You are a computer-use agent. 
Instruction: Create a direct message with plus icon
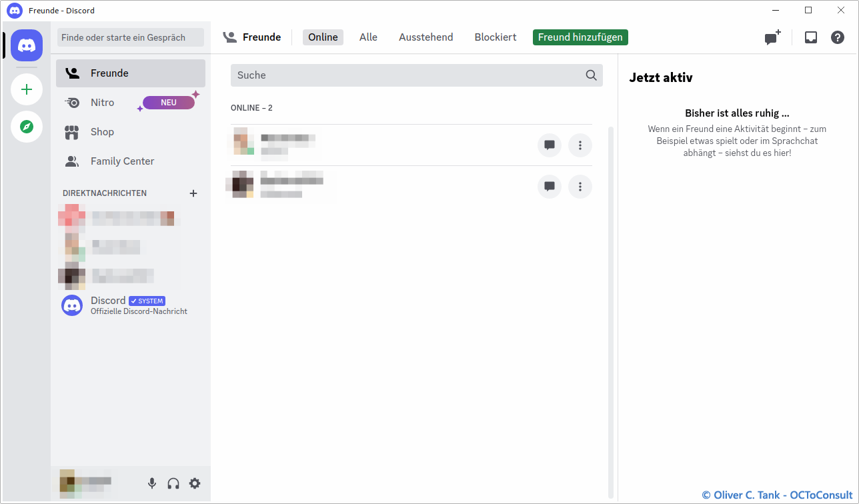pos(193,193)
